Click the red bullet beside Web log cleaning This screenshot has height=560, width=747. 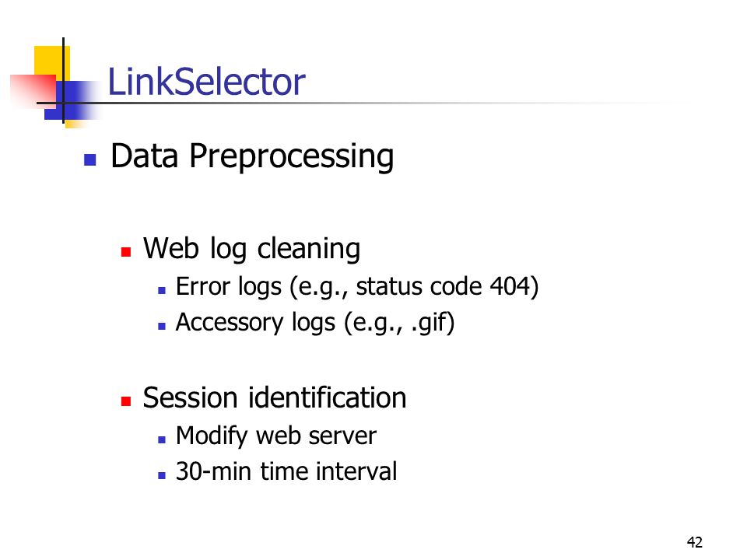pos(126,252)
